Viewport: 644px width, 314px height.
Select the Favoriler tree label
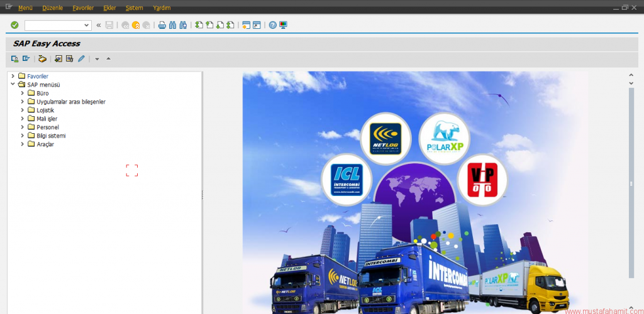click(x=38, y=76)
